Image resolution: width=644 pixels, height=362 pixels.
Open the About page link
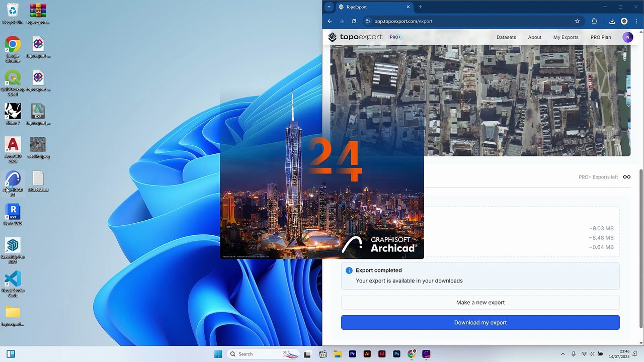click(534, 37)
